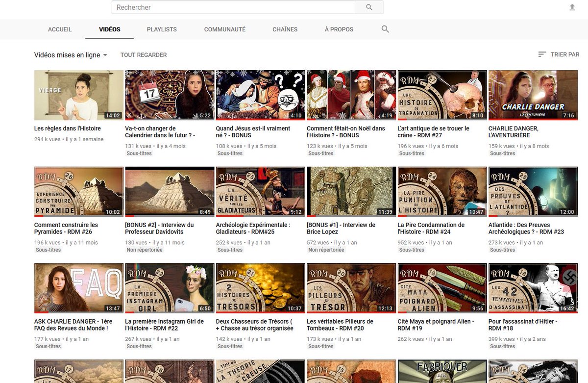Click the search magnifier button beside Rechercher
Viewport: 588px width, 383px height.
pyautogui.click(x=369, y=7)
